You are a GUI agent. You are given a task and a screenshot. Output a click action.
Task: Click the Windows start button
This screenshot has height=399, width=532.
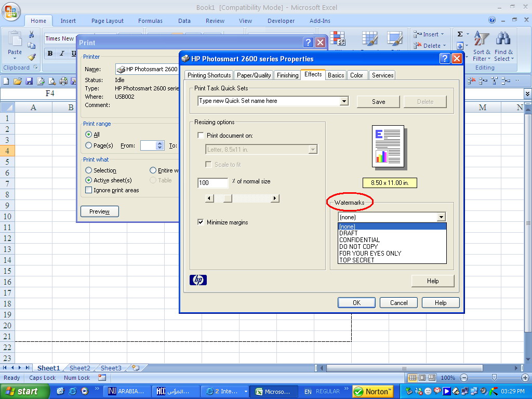click(x=24, y=392)
